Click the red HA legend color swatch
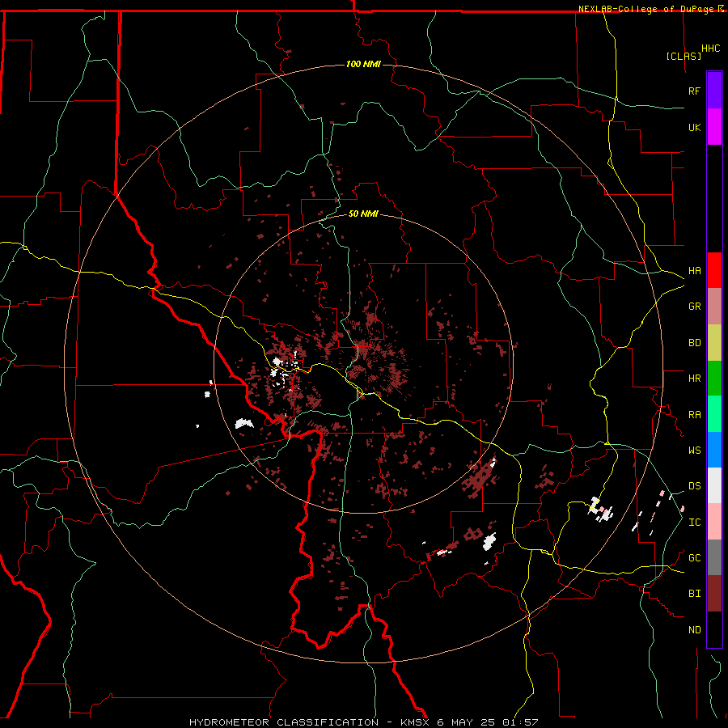Viewport: 728px width, 728px height. pyautogui.click(x=714, y=270)
